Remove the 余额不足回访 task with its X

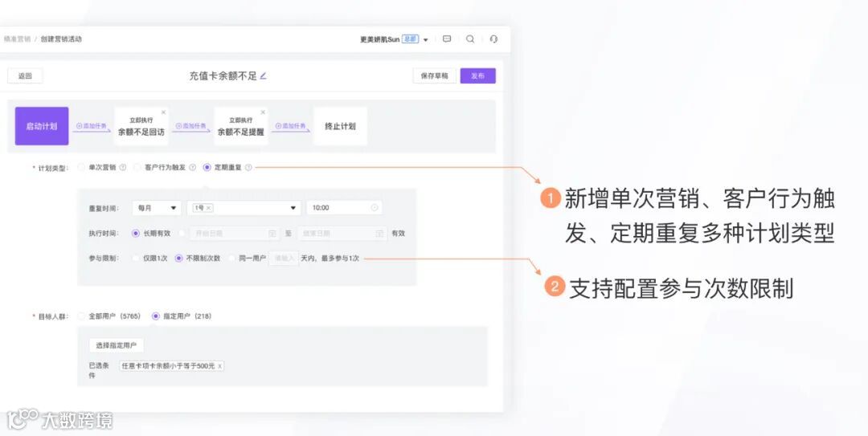(x=163, y=112)
